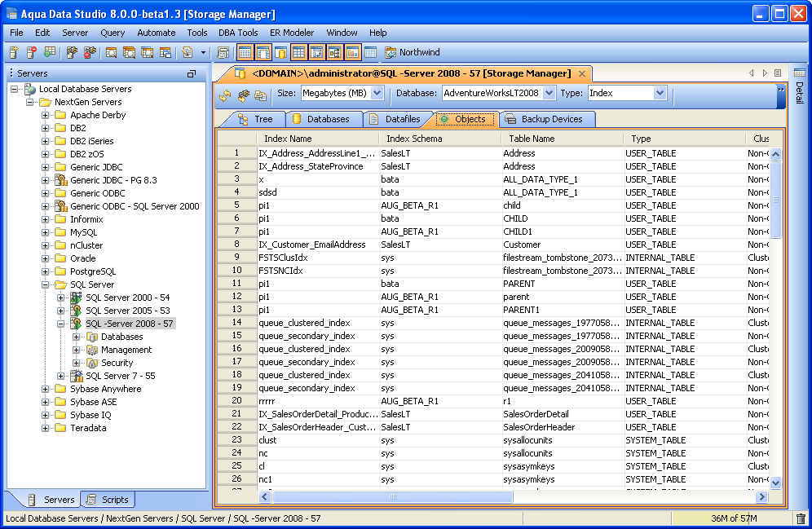The image size is (812, 529).
Task: Click the register server icon in main toolbar
Action: coord(14,53)
